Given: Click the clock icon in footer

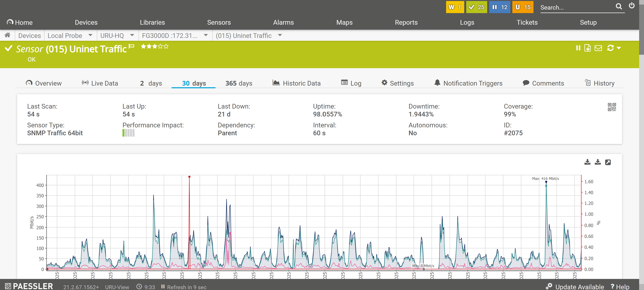Looking at the screenshot, I should [139, 286].
